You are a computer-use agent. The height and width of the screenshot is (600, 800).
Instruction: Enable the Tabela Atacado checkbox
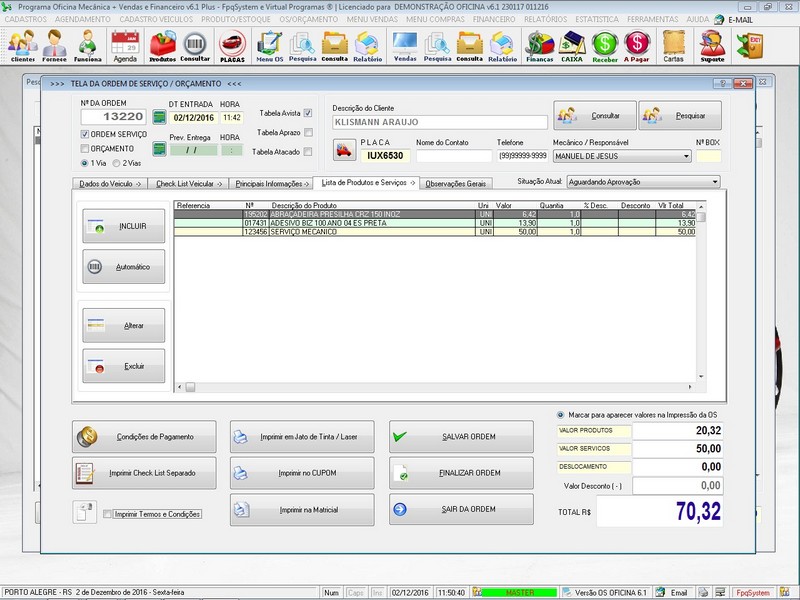[x=308, y=152]
